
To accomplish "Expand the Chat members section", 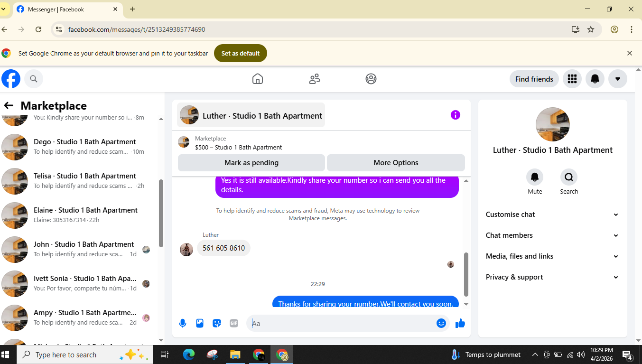I will pyautogui.click(x=552, y=235).
